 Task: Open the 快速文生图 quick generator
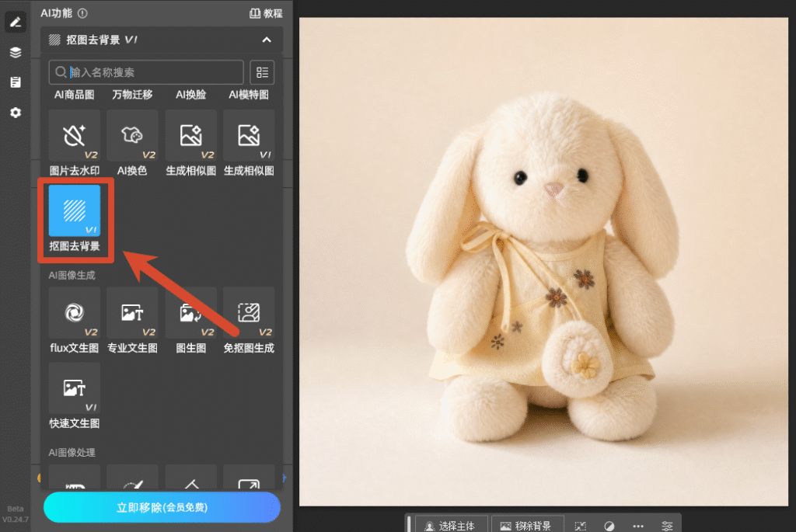click(74, 396)
